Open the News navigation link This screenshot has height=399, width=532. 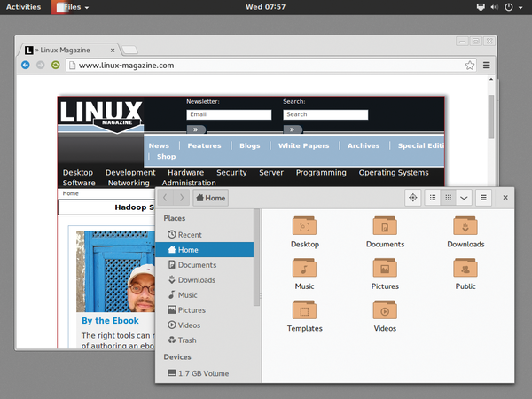[x=159, y=145]
